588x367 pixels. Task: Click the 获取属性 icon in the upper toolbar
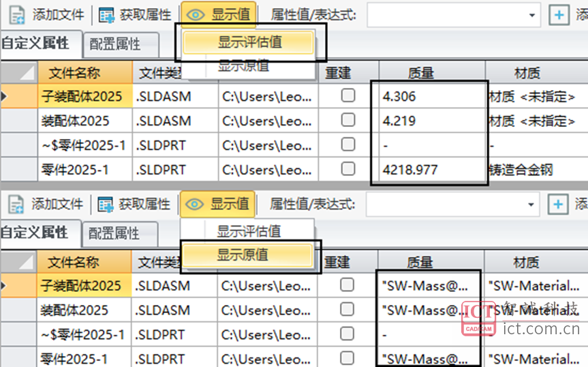point(106,14)
